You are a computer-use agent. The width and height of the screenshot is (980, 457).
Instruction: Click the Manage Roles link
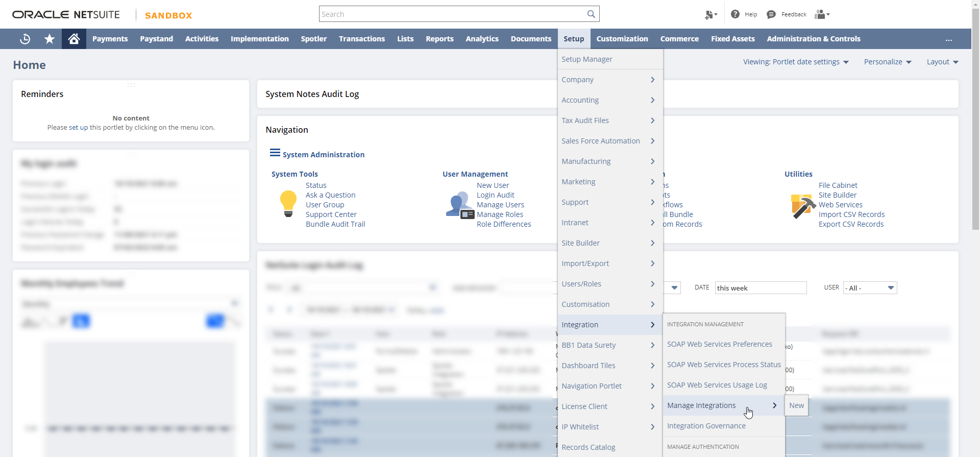pos(500,214)
